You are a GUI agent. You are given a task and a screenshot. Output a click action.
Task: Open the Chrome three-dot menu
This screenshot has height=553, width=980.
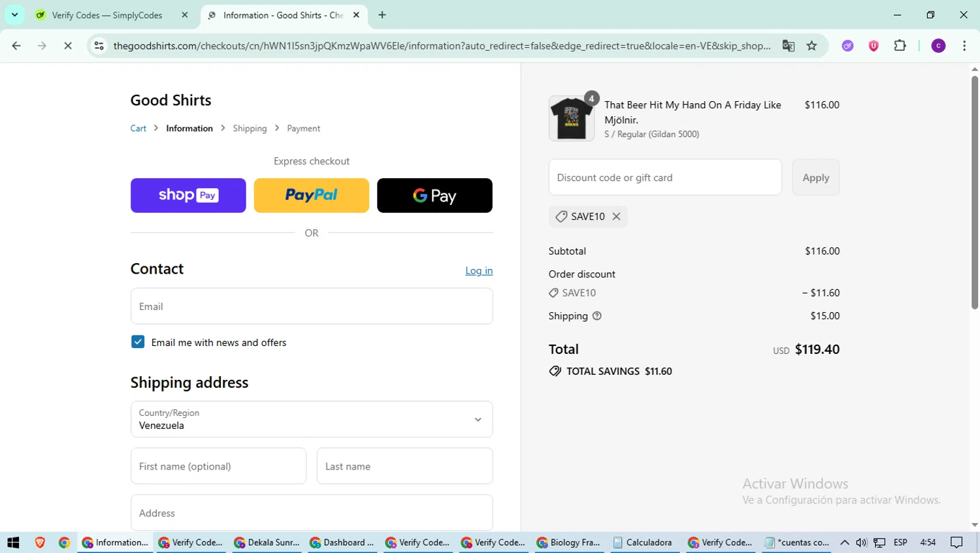point(964,46)
